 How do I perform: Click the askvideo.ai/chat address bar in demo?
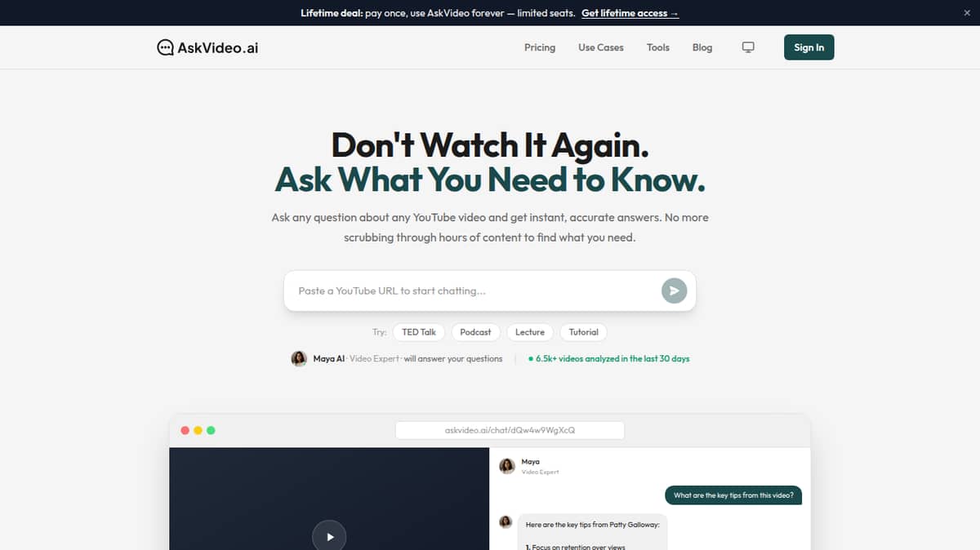(x=510, y=430)
